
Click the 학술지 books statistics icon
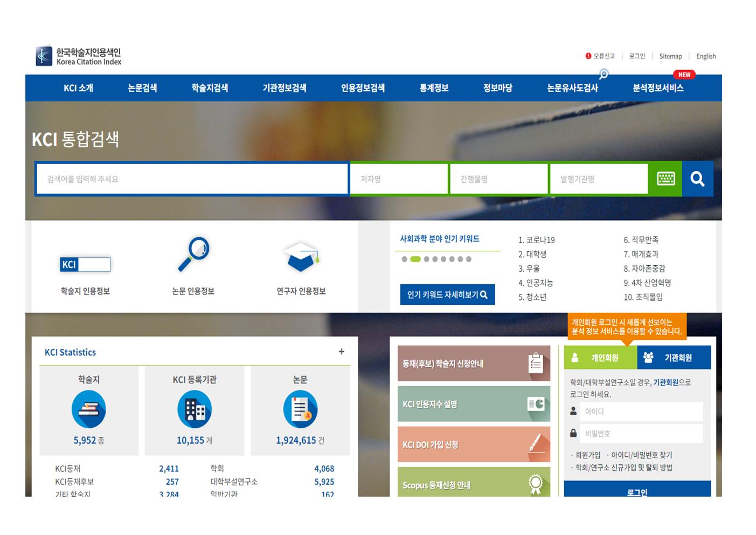89,410
